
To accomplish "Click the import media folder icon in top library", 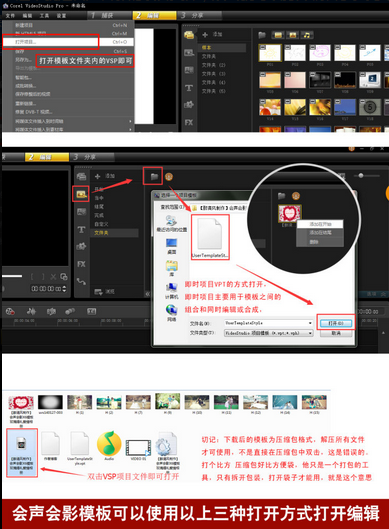I will tap(262, 35).
